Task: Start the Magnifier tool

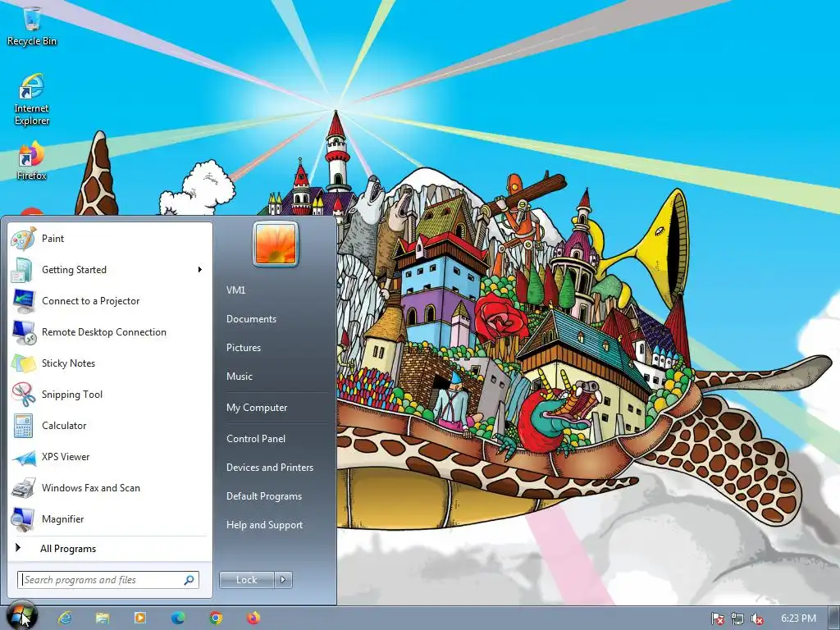Action: click(x=110, y=519)
